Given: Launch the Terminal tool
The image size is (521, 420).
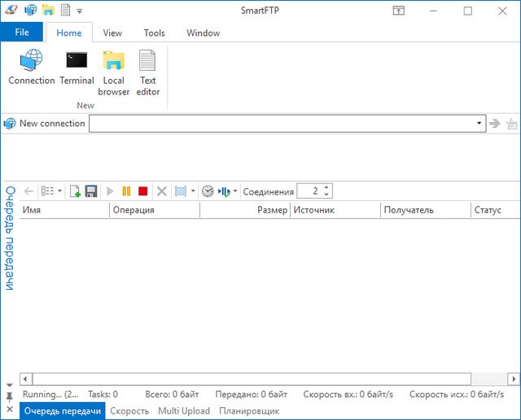Looking at the screenshot, I should tap(77, 68).
